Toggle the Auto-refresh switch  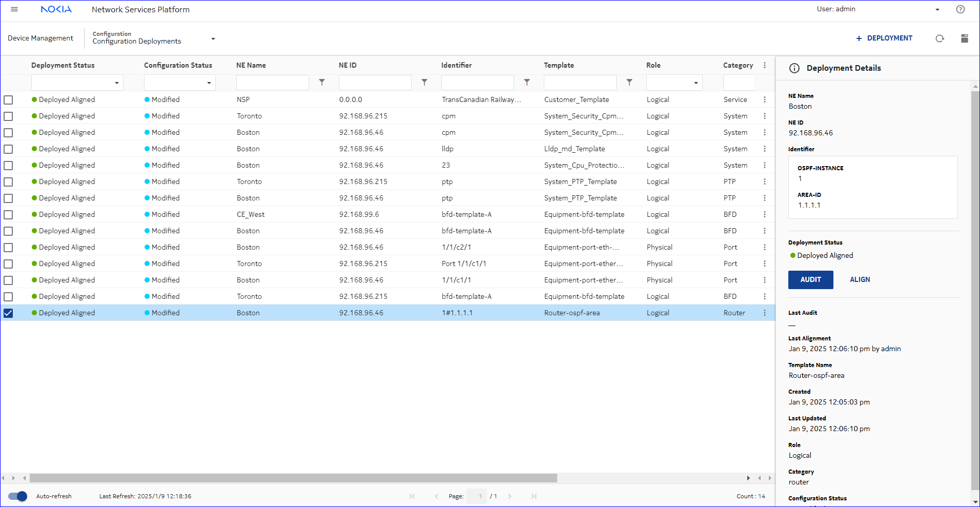[18, 496]
